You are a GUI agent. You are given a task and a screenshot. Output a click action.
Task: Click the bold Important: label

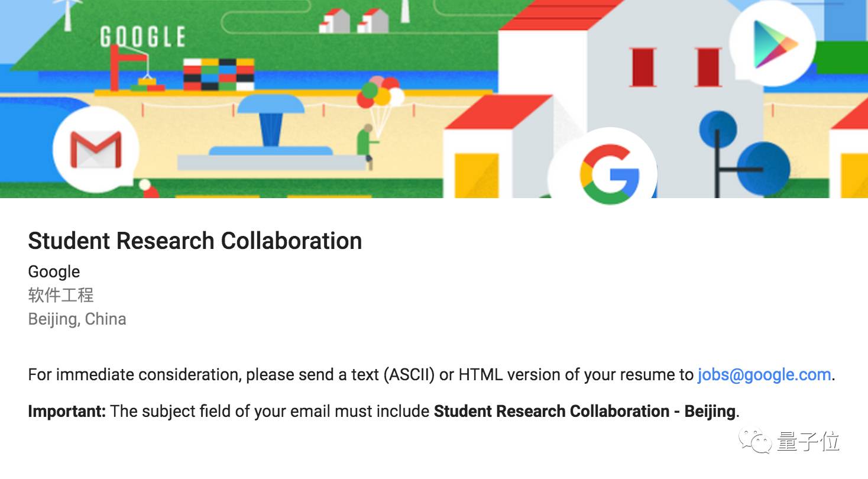(x=66, y=412)
